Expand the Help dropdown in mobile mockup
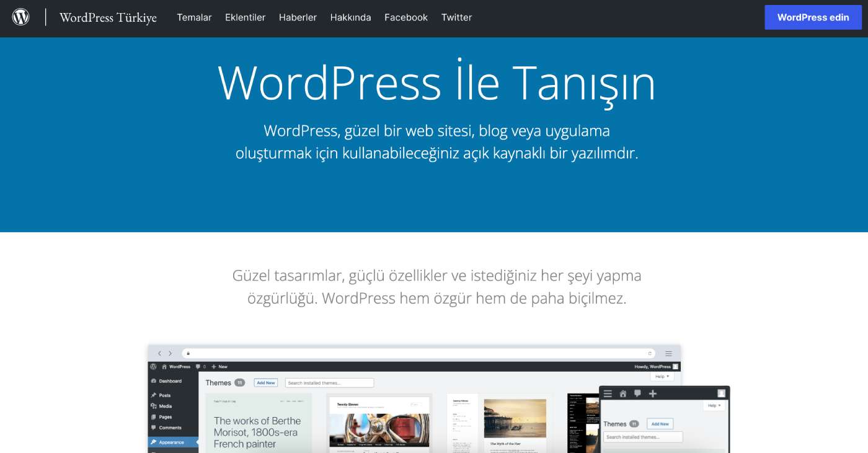868x453 pixels. click(714, 405)
